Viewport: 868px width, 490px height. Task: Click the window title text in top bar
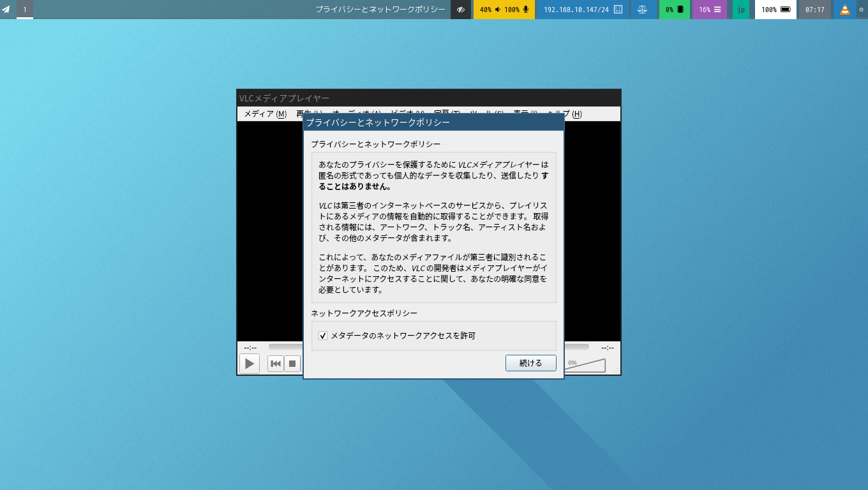(x=380, y=10)
